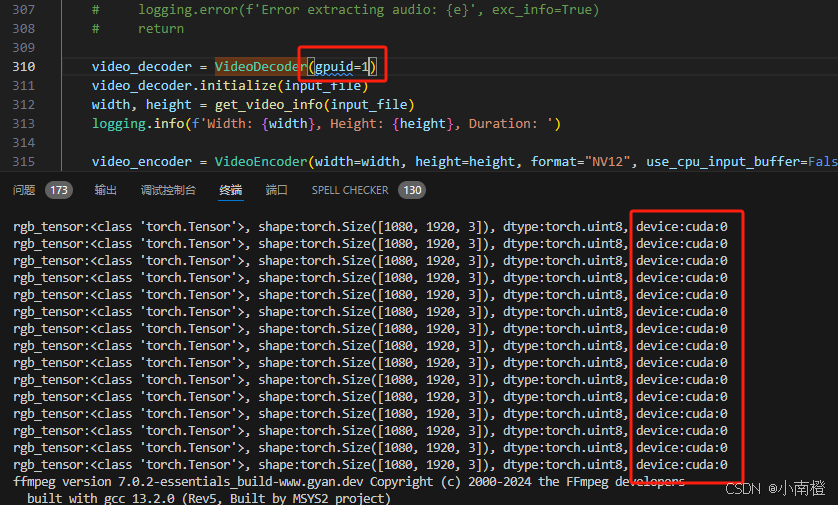Click line number 310 in the gutter
The image size is (838, 505).
click(x=24, y=67)
